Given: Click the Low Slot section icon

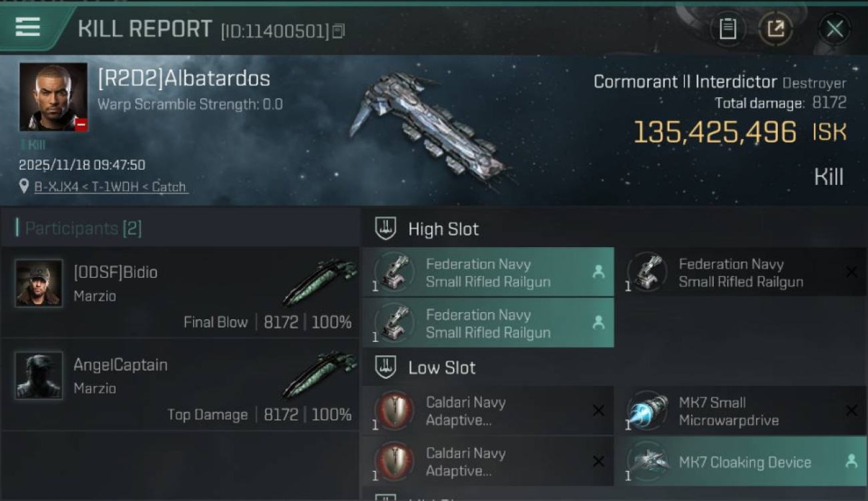Looking at the screenshot, I should [x=385, y=367].
